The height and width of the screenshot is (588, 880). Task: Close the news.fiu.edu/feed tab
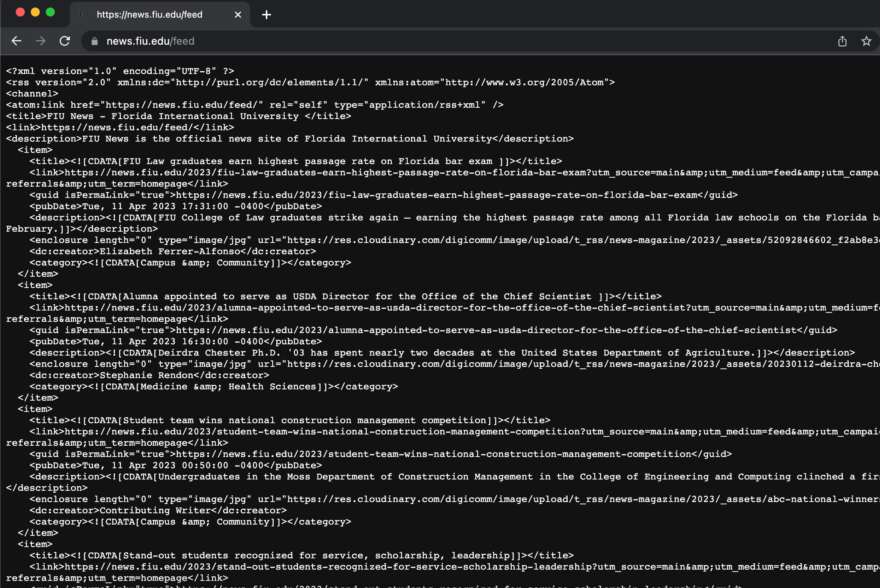click(238, 15)
